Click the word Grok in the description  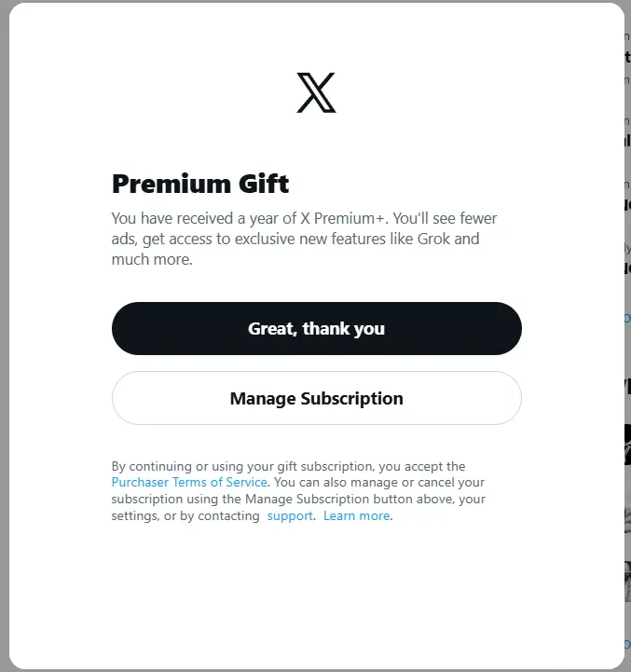point(433,239)
